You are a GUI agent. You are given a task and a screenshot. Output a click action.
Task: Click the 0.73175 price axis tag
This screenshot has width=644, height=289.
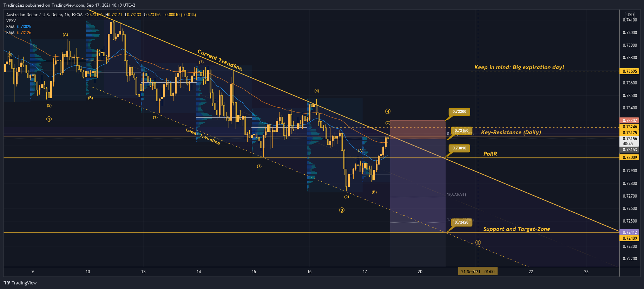pyautogui.click(x=630, y=133)
